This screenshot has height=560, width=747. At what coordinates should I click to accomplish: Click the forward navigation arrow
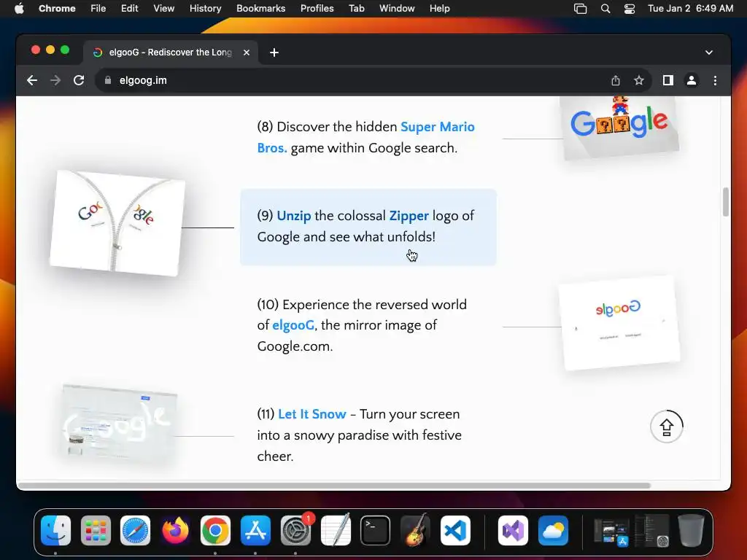point(55,80)
